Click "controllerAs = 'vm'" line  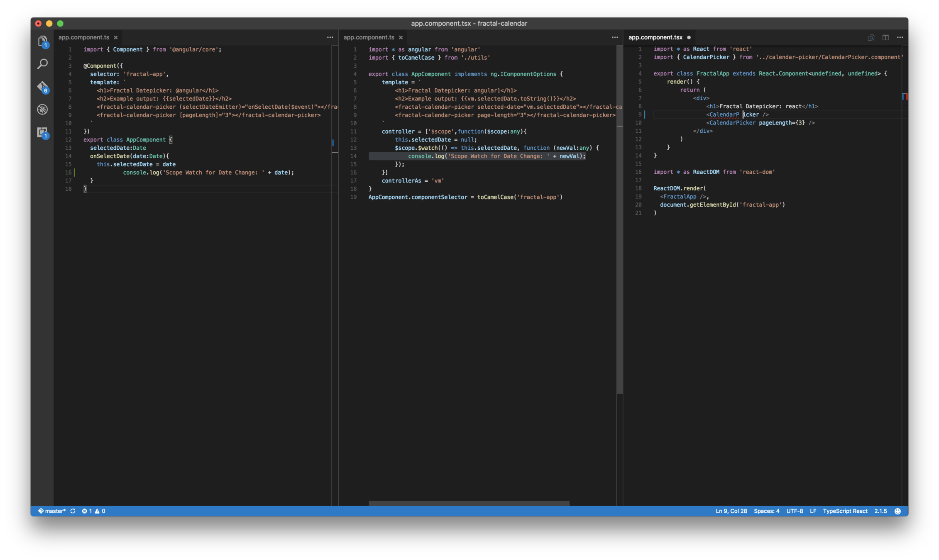click(413, 181)
